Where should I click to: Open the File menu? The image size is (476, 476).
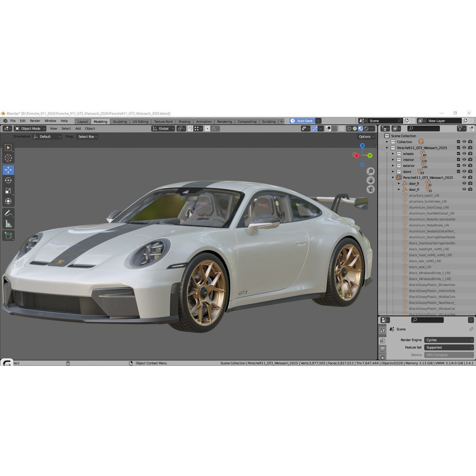(x=13, y=121)
